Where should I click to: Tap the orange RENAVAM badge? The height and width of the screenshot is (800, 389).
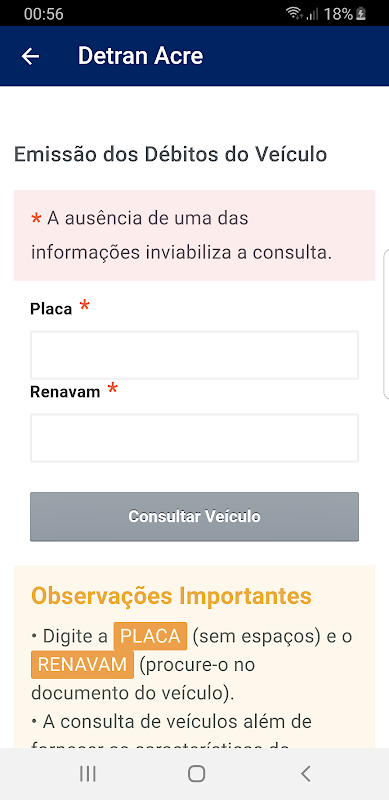pos(82,664)
